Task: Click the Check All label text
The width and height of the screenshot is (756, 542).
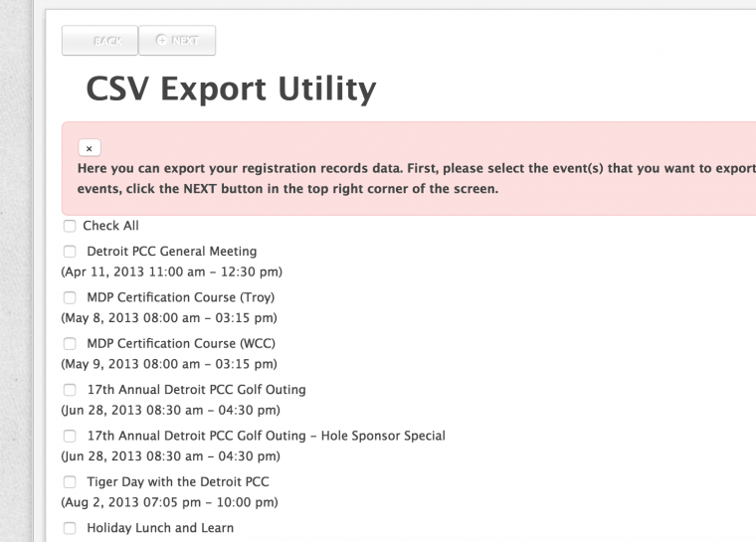Action: point(110,226)
